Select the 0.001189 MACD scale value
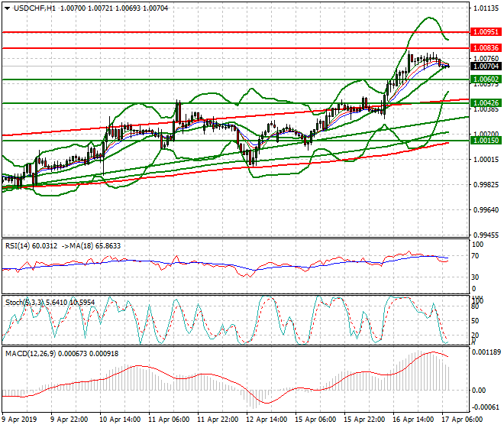The image size is (504, 428). [486, 352]
